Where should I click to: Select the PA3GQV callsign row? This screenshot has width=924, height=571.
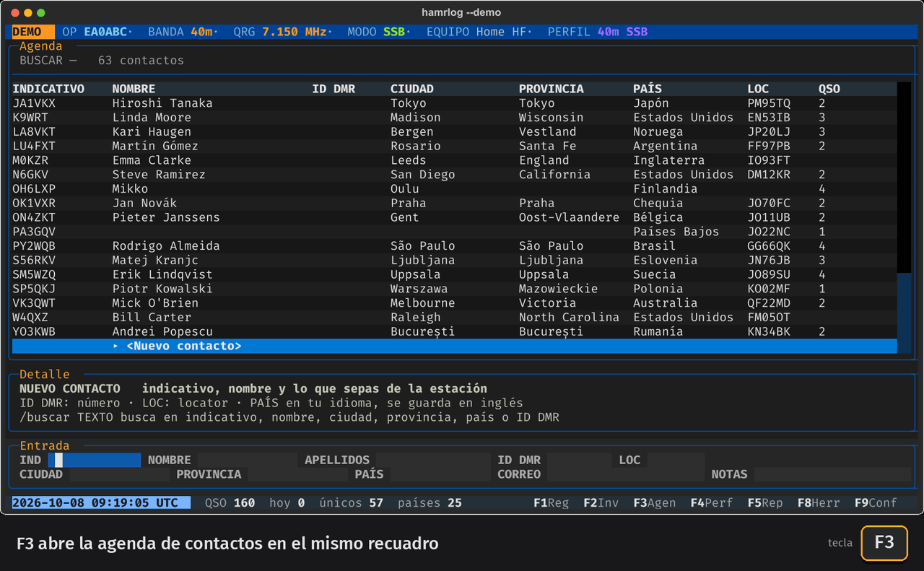pos(455,232)
